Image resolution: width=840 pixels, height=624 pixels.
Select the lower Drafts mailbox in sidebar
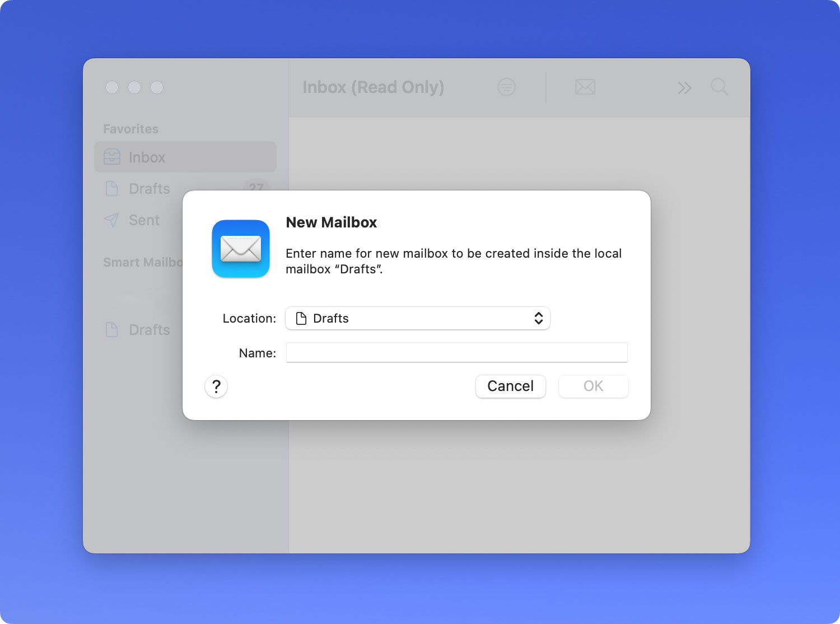tap(139, 329)
